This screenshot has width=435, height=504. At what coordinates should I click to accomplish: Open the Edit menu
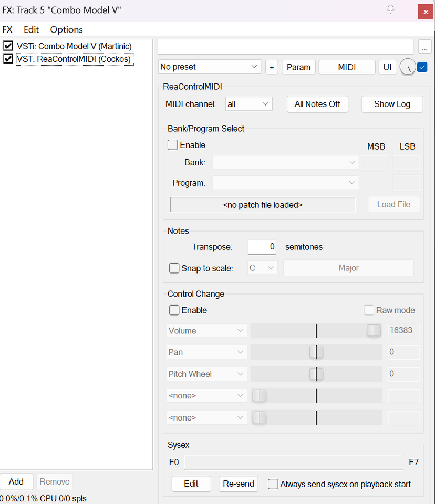pos(31,29)
